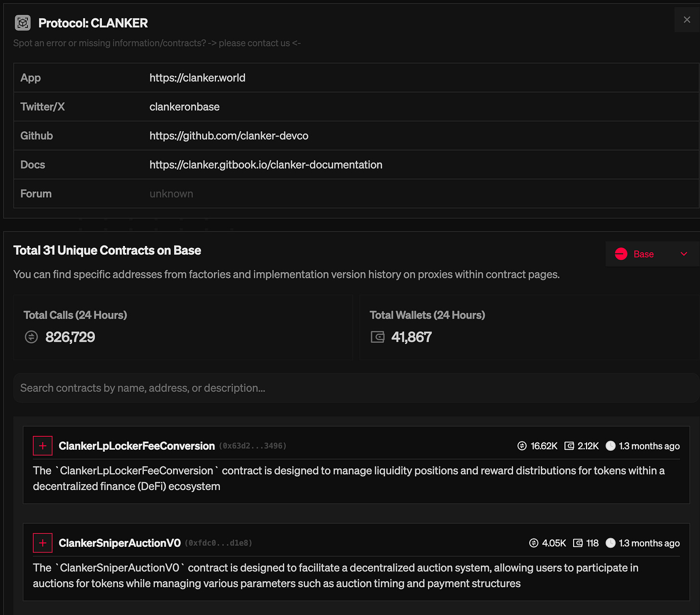The height and width of the screenshot is (615, 700).
Task: Open the Clanker gitbook documentation link
Action: (x=266, y=165)
